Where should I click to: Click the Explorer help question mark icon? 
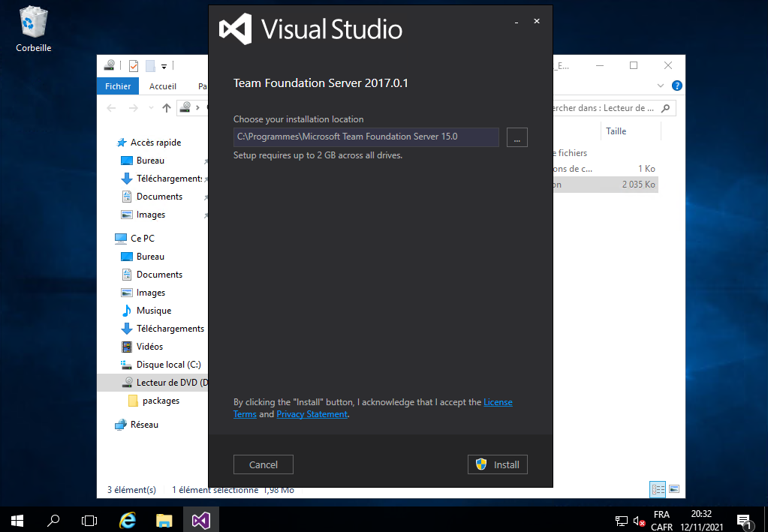[x=676, y=86]
